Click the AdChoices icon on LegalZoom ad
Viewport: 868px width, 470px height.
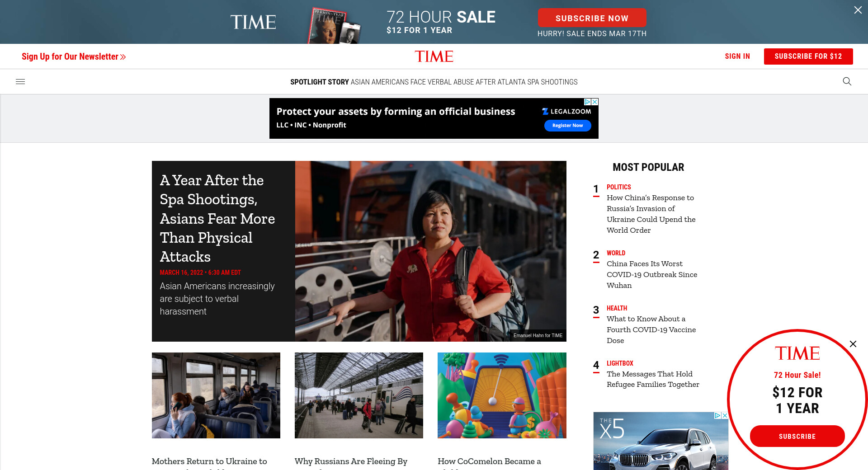pyautogui.click(x=587, y=102)
